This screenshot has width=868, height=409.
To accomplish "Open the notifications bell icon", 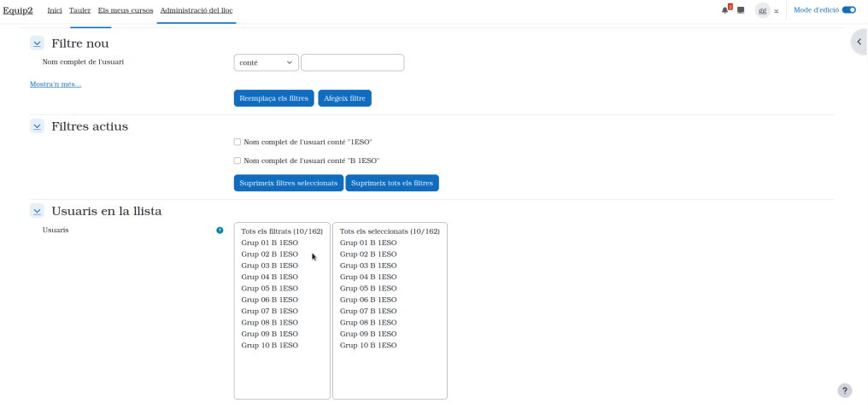I will coord(725,10).
